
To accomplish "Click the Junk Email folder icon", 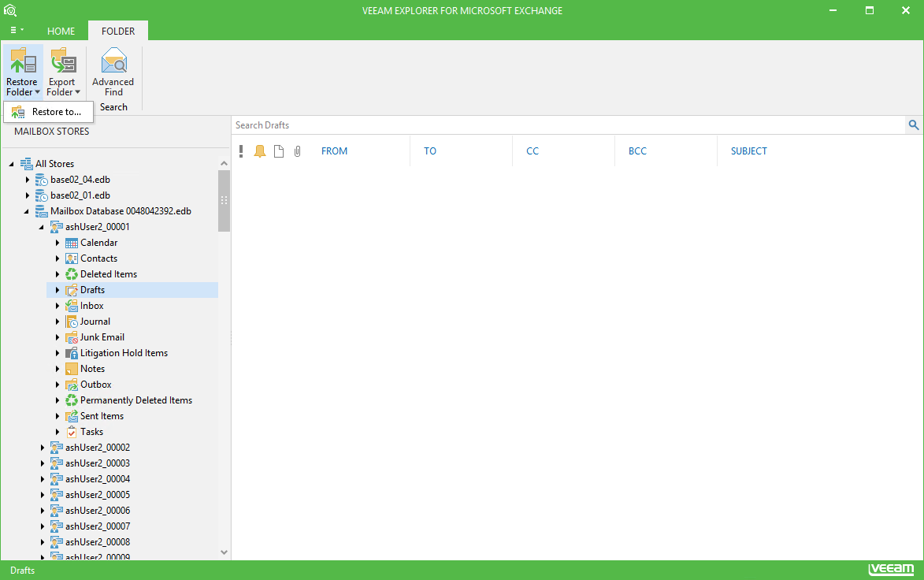I will [x=72, y=337].
